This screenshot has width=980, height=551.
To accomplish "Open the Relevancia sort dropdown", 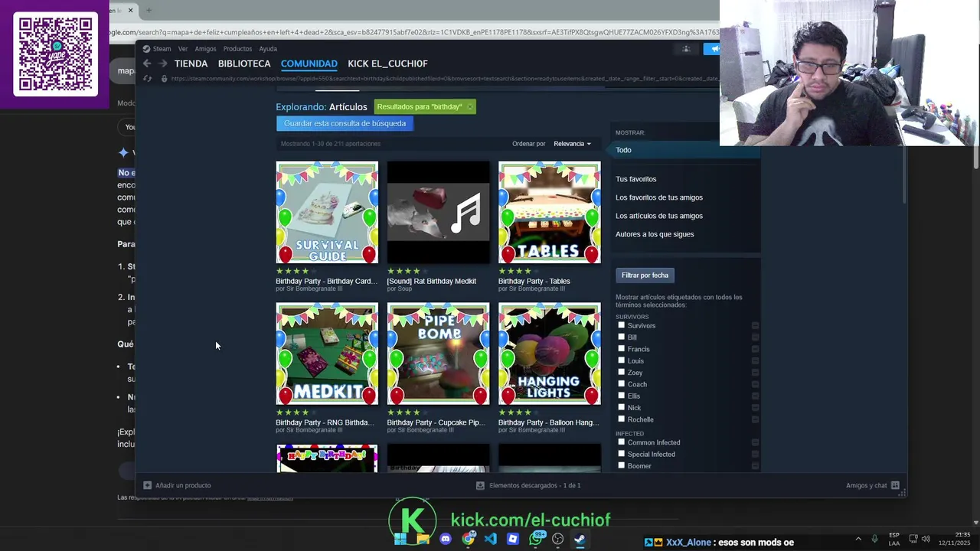I will click(x=572, y=144).
